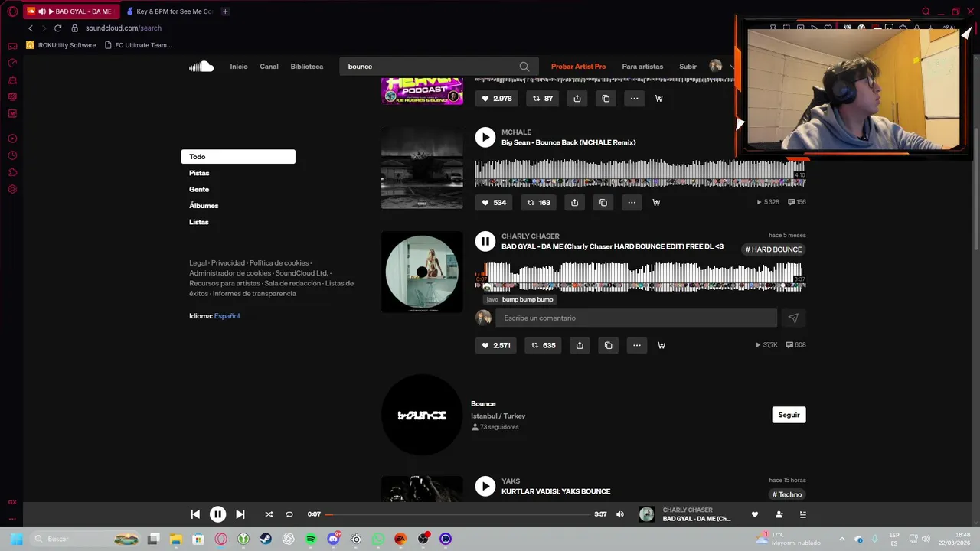This screenshot has width=980, height=551.
Task: Pause the BAD GYAL DA ME track
Action: (485, 242)
